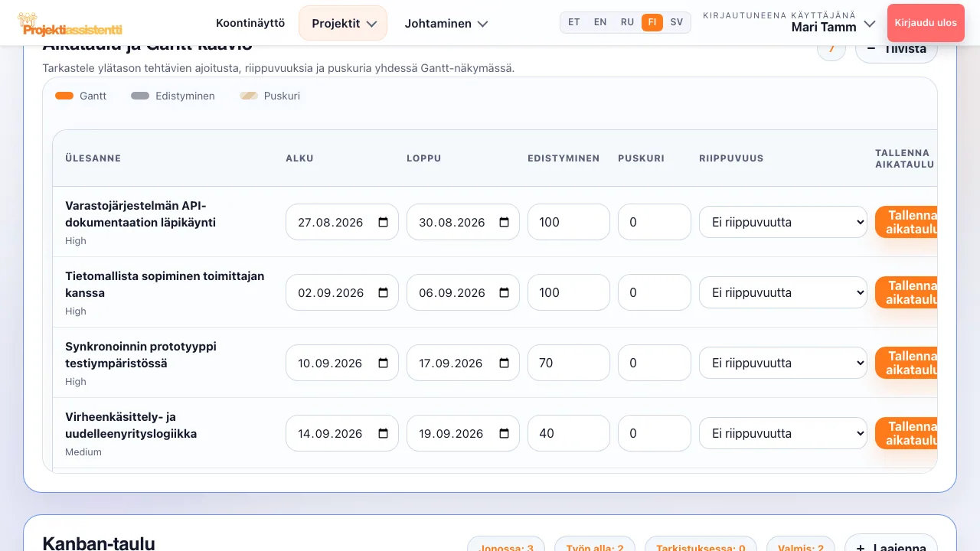Save schedule for Virheenkäsittely- ja uudelleenyrityslogiikka
Image resolution: width=980 pixels, height=551 pixels.
point(906,433)
